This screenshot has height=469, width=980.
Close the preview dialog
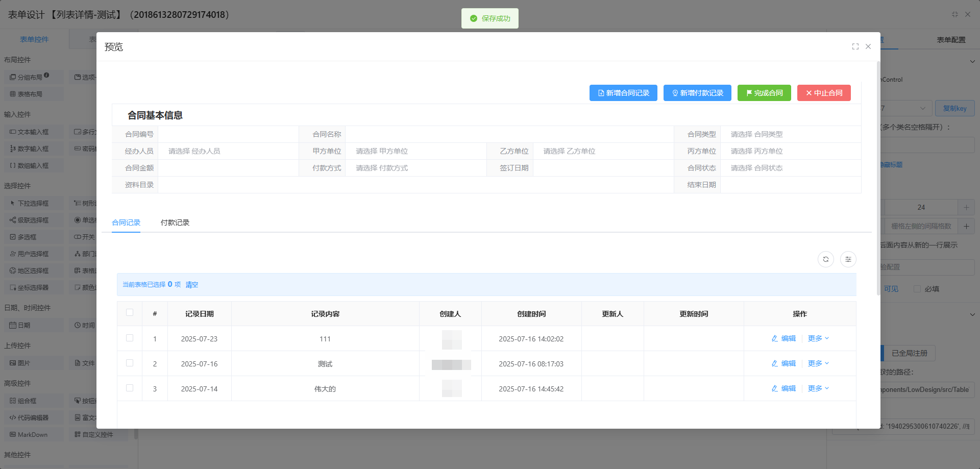pyautogui.click(x=868, y=46)
